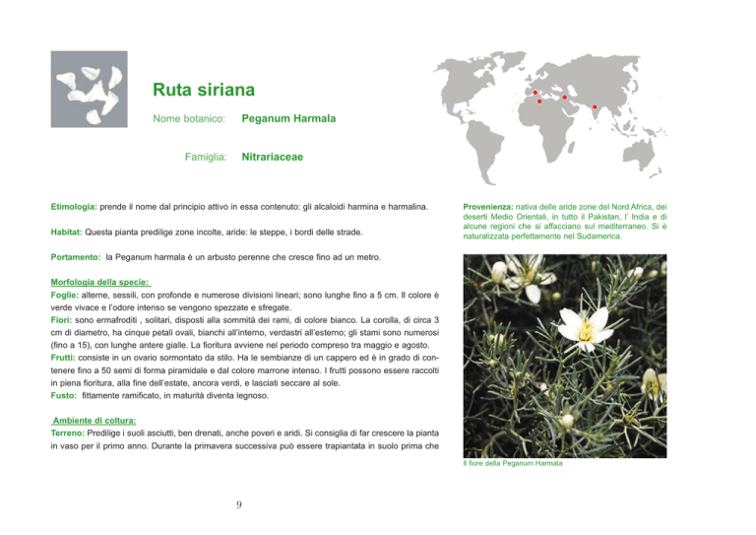Image resolution: width=756 pixels, height=535 pixels.
Task: Click the page number 9
Action: (239, 504)
